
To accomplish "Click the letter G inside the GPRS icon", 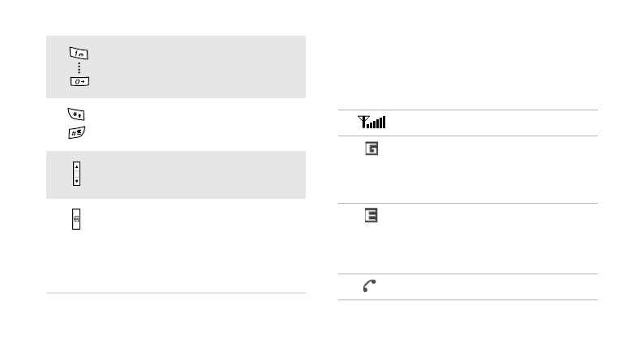I will tap(372, 149).
